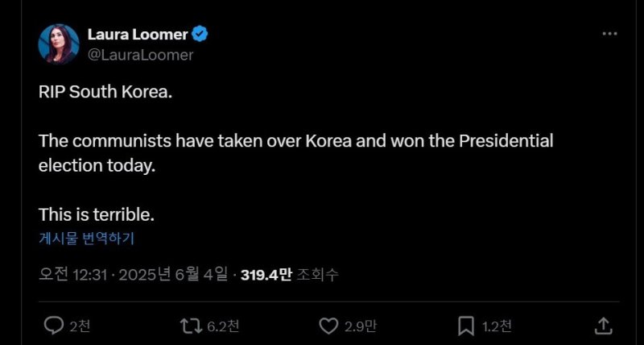The height and width of the screenshot is (345, 644).
Task: Open Laura Loomer's profile picture
Action: coord(59,44)
